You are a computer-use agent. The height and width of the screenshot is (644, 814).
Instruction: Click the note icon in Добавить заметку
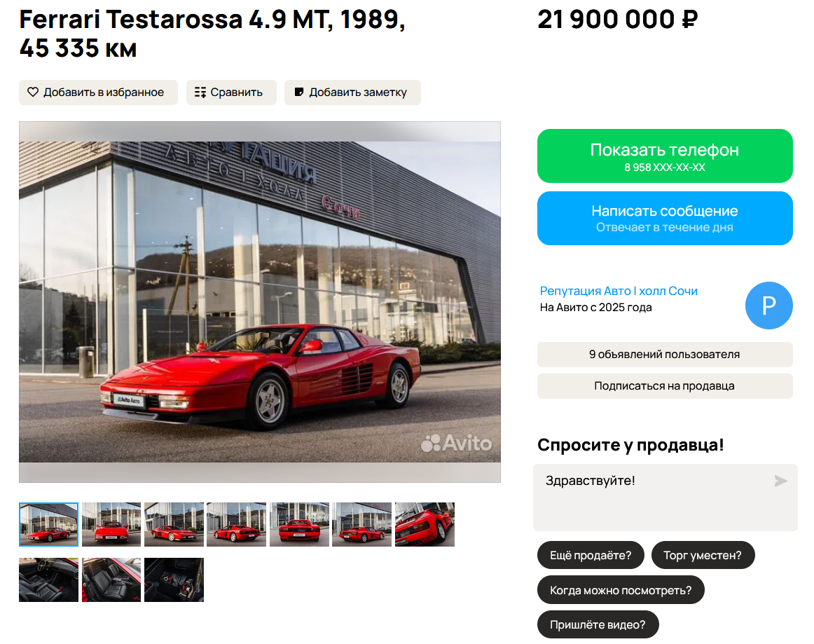299,92
